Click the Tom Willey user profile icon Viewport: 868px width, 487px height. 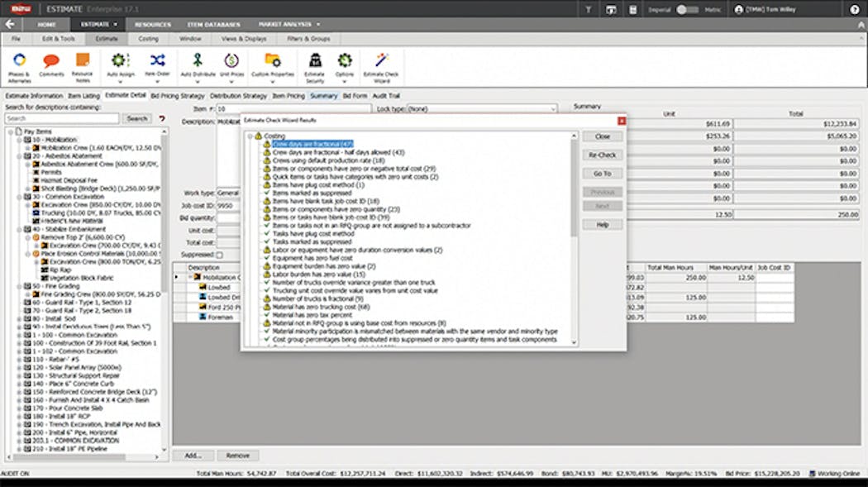tap(738, 9)
